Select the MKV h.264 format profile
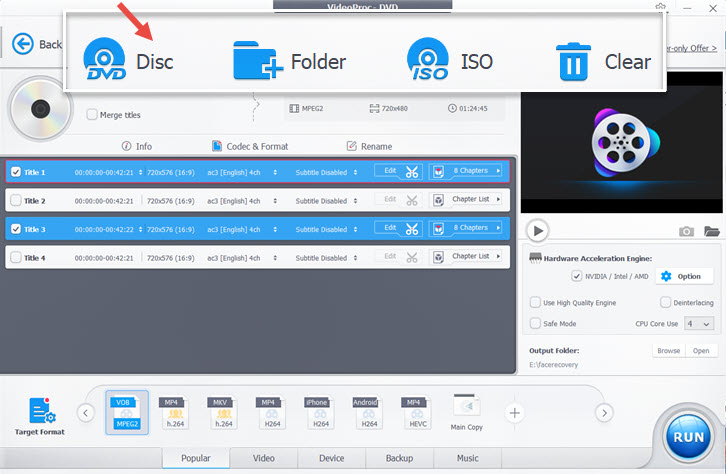 224,412
